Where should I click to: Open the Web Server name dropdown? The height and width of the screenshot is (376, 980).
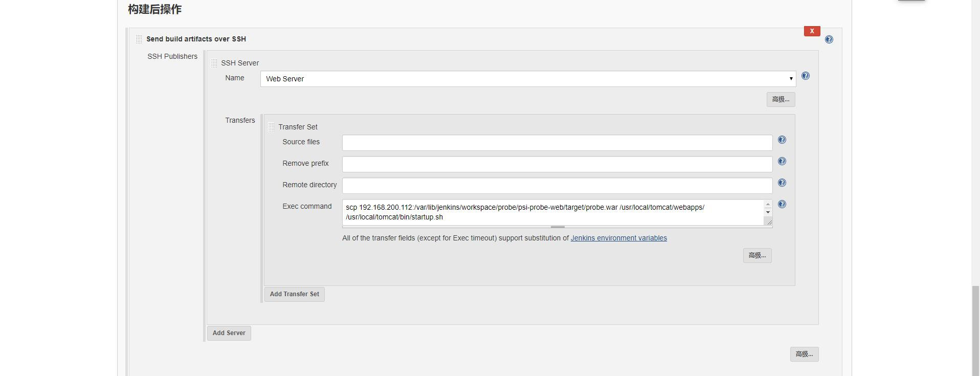point(528,79)
